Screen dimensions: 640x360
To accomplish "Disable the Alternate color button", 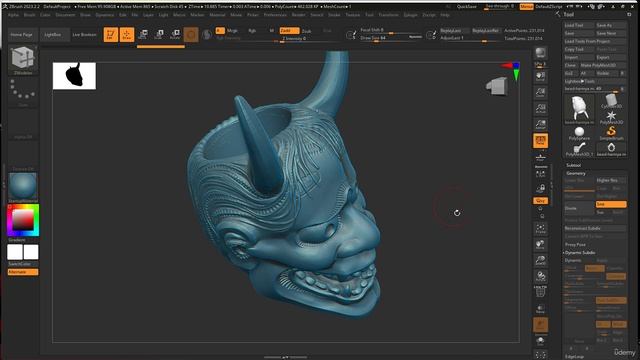I will [23, 272].
